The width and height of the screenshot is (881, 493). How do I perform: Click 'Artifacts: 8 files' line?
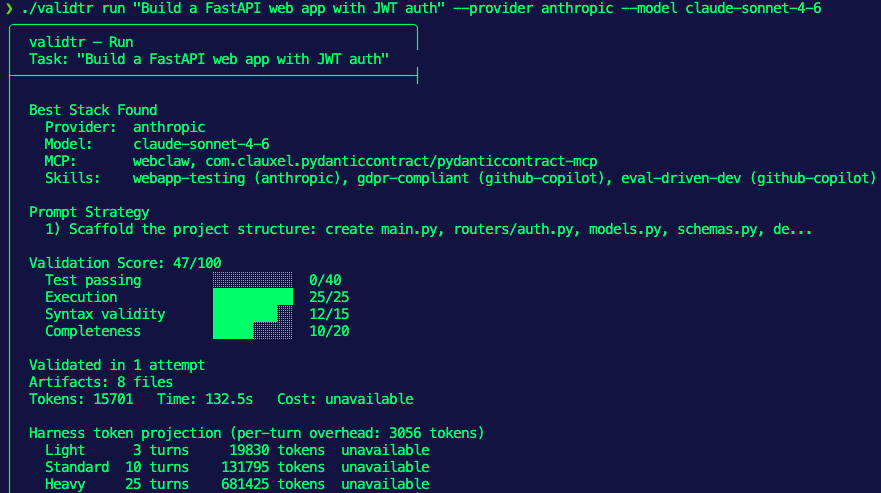101,382
